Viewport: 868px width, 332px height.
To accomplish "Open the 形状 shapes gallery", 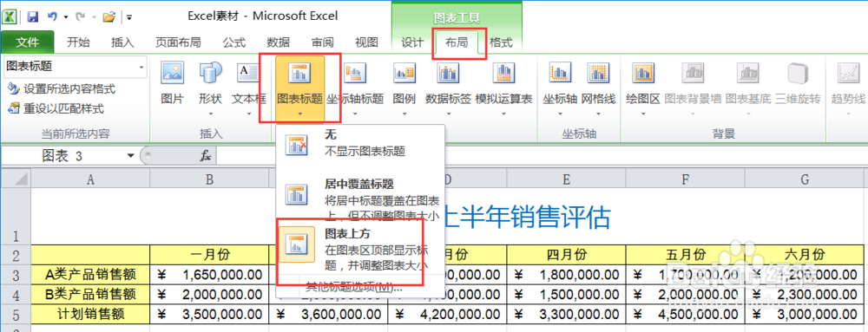I will [210, 88].
